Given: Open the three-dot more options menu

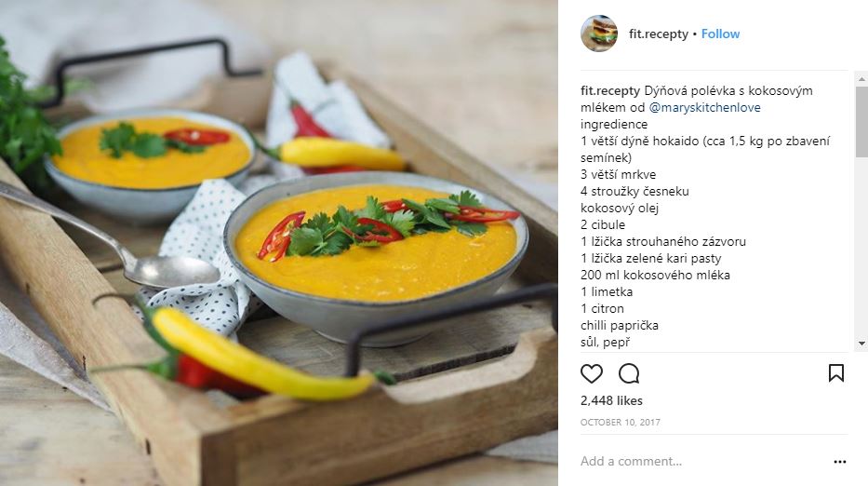Looking at the screenshot, I should pyautogui.click(x=840, y=462).
